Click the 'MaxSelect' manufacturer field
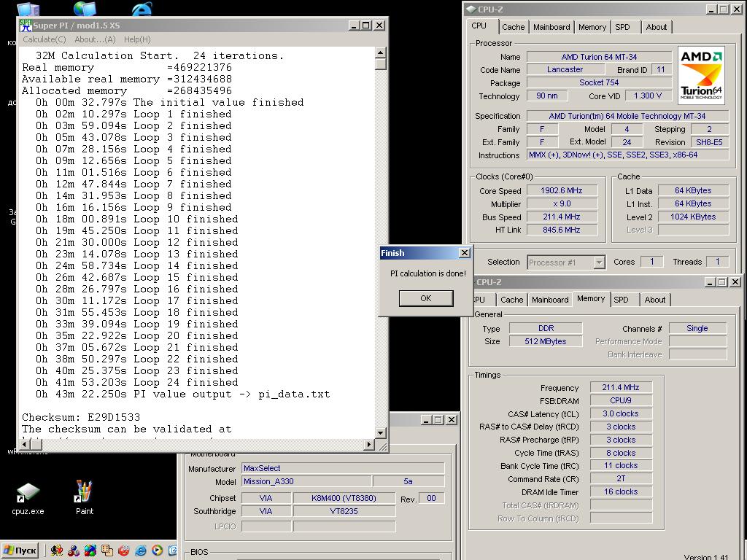The image size is (747, 560). [343, 468]
